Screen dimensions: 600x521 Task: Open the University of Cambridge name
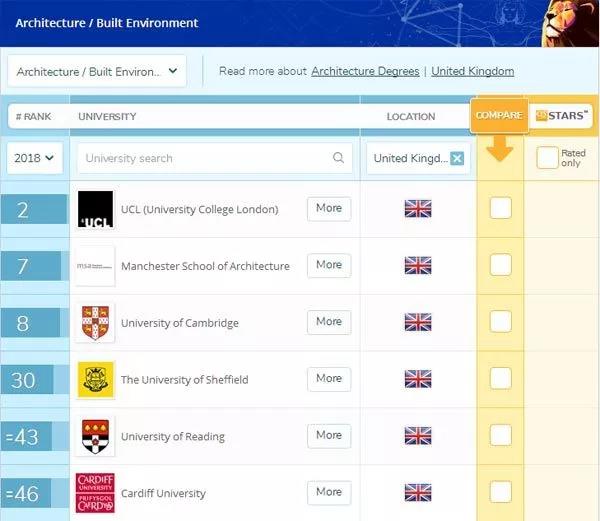click(x=179, y=323)
